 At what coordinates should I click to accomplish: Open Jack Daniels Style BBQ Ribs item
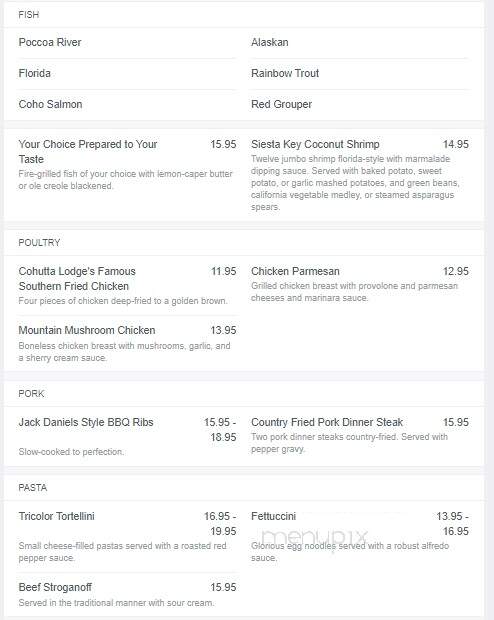(86, 422)
